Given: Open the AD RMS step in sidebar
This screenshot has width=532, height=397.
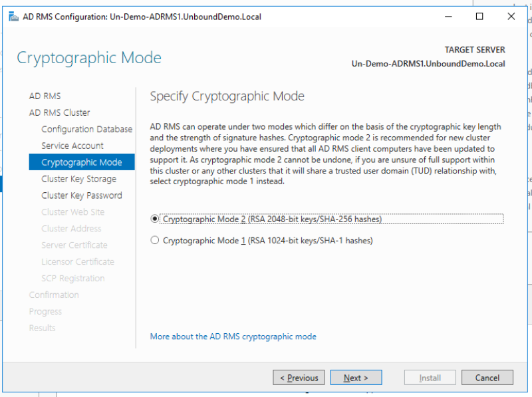Looking at the screenshot, I should 45,96.
